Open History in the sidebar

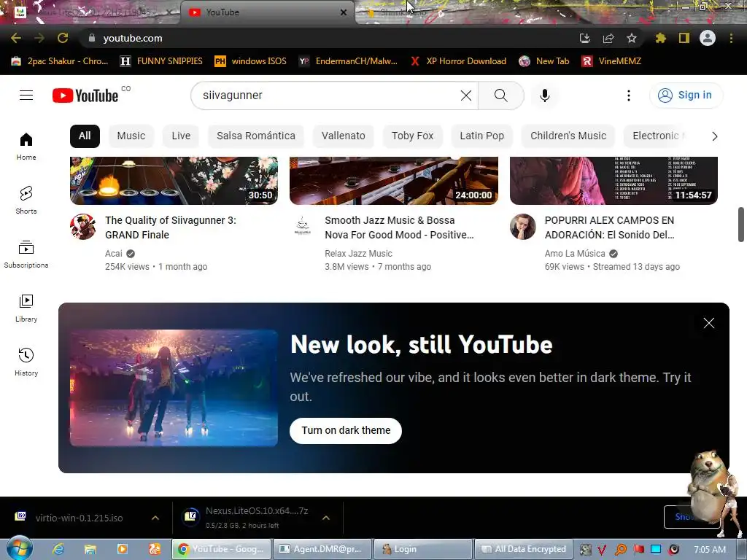(26, 362)
